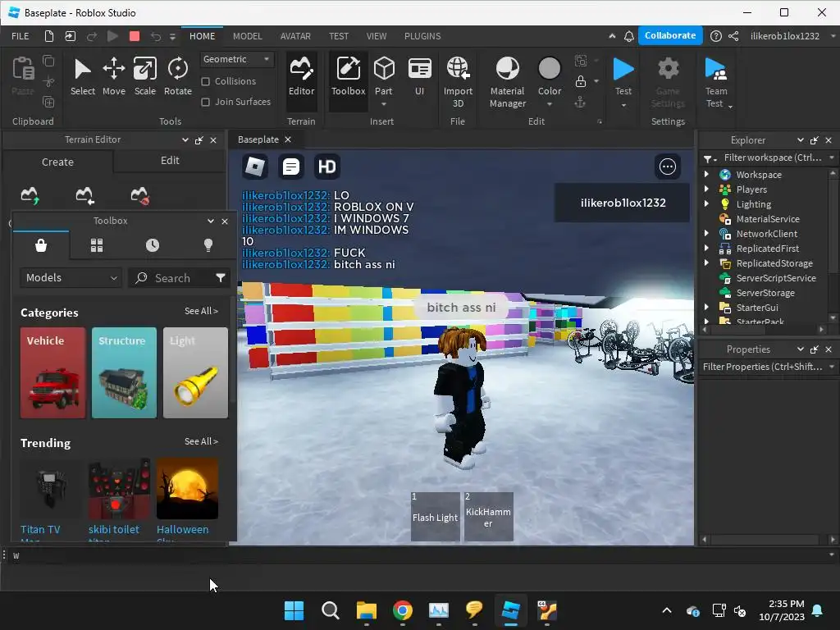Open See All for Trending
This screenshot has height=630, width=840.
point(201,441)
